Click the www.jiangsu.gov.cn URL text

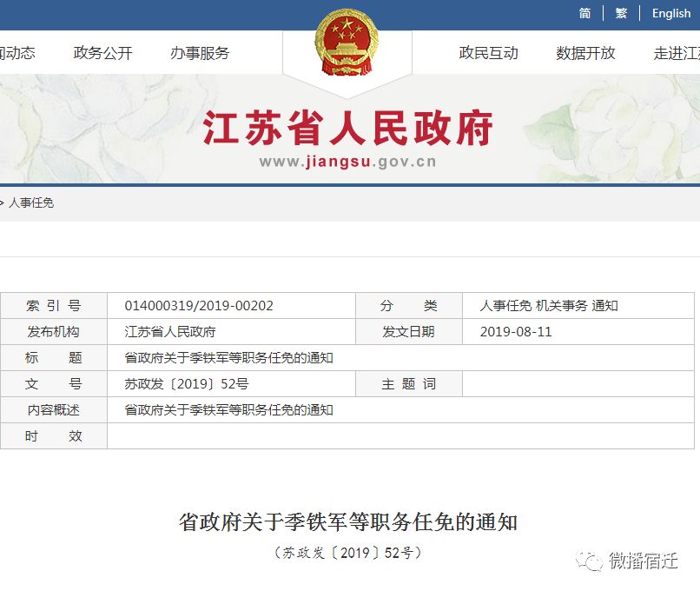pos(347,162)
